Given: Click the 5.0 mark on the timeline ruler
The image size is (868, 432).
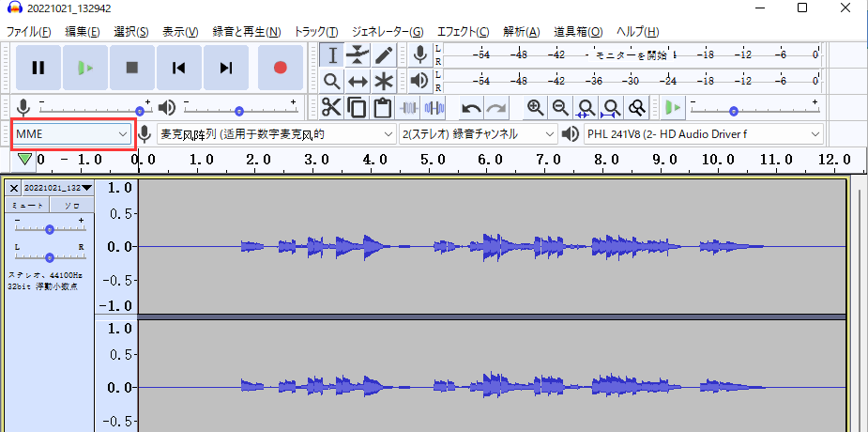Looking at the screenshot, I should coord(433,160).
